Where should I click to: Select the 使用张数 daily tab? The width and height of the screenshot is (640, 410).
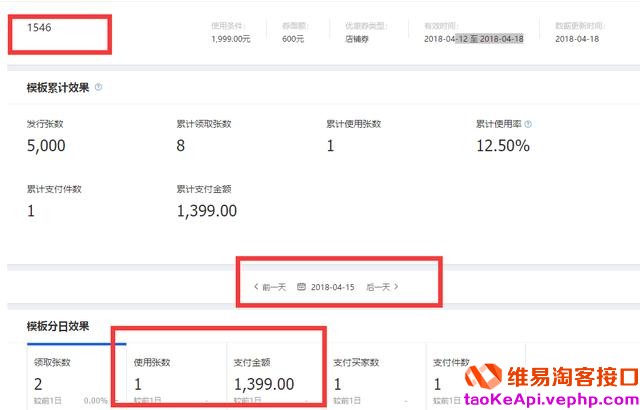click(176, 377)
